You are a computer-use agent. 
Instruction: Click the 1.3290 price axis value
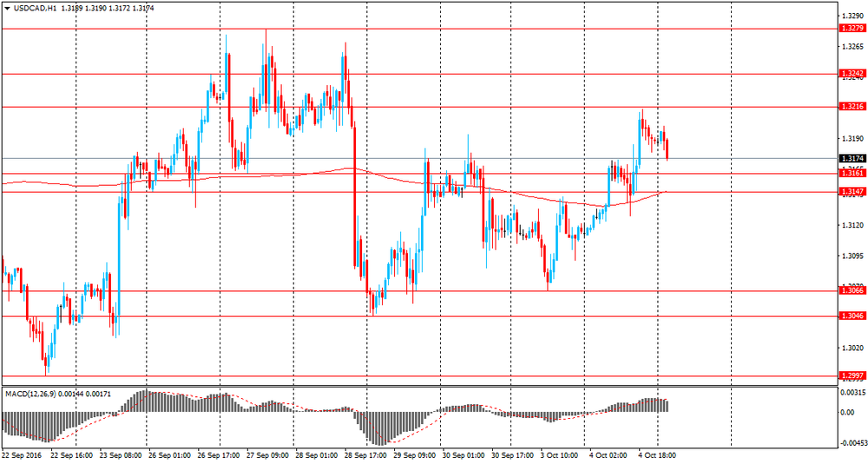click(x=852, y=17)
